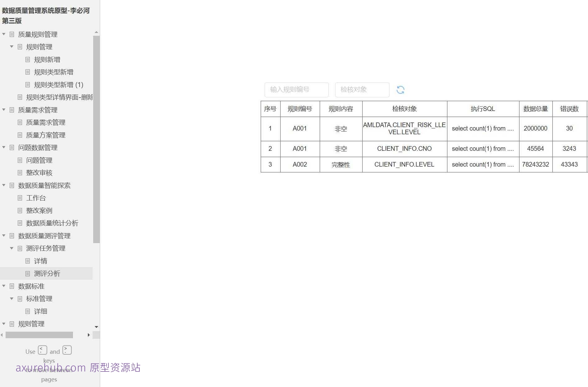Click the page icon beside 工作台

pyautogui.click(x=20, y=198)
